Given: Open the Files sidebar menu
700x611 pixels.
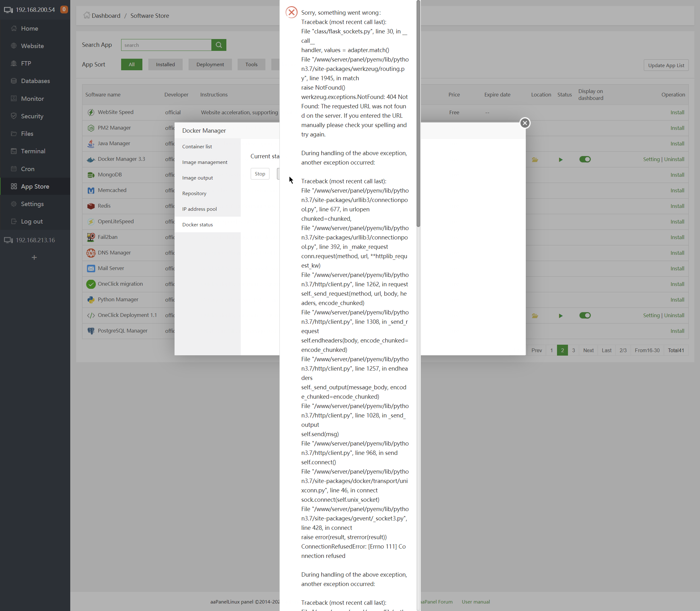Looking at the screenshot, I should [x=27, y=134].
